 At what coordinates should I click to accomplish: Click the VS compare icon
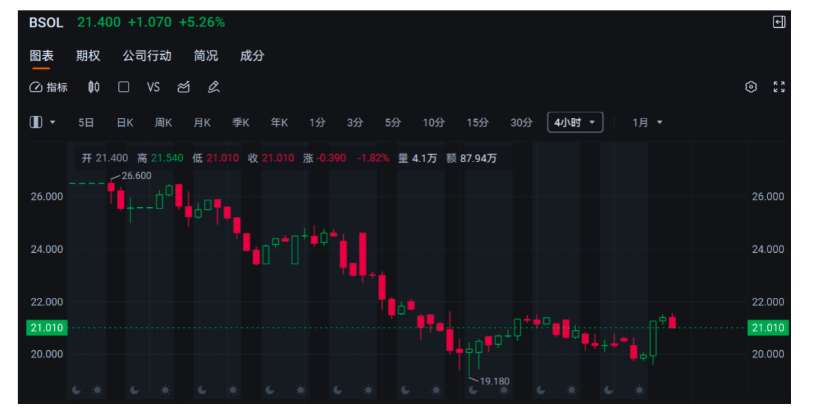point(153,87)
